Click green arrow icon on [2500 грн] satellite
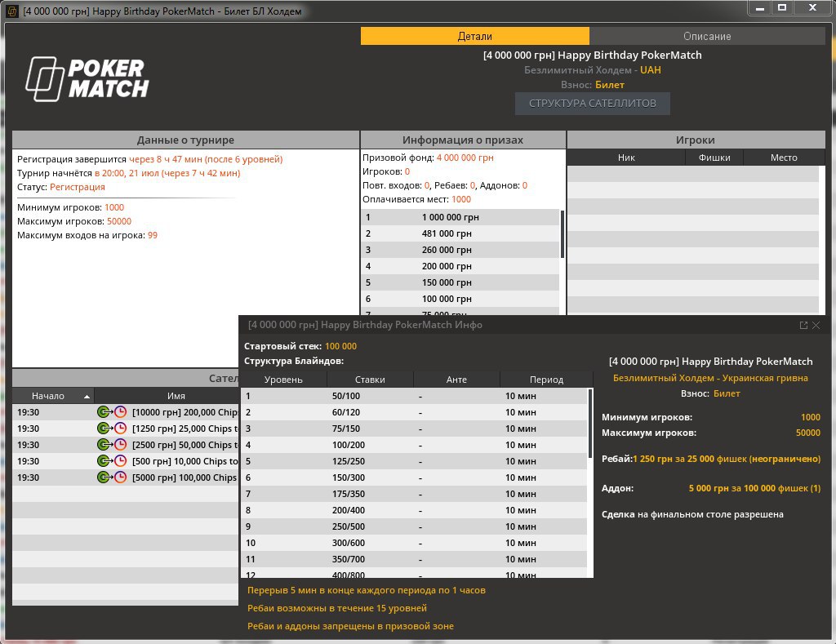The width and height of the screenshot is (836, 644). (104, 445)
